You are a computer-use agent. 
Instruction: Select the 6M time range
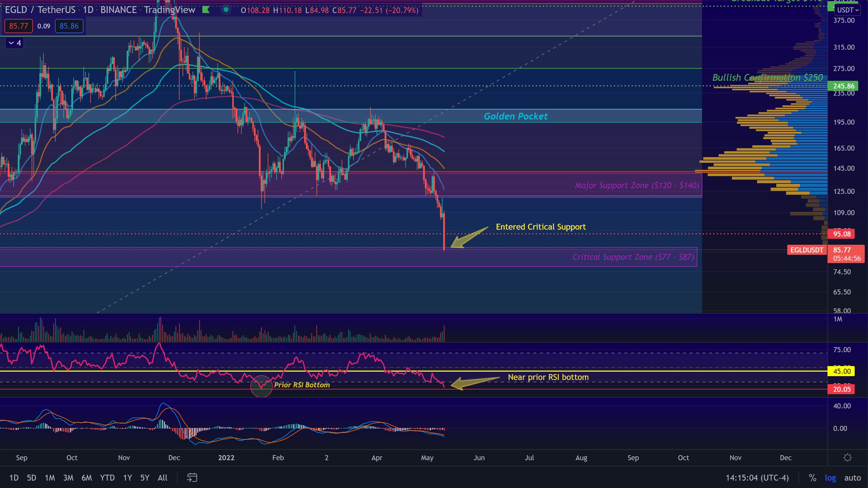tap(87, 478)
